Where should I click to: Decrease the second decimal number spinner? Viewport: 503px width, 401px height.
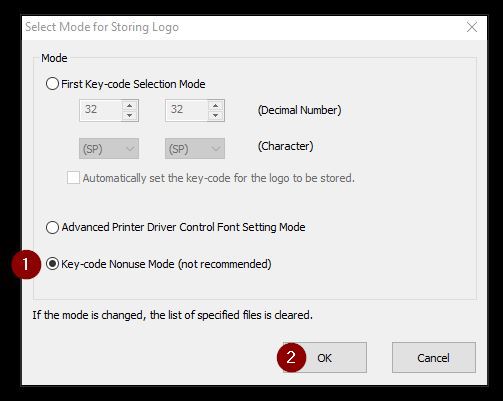point(215,115)
